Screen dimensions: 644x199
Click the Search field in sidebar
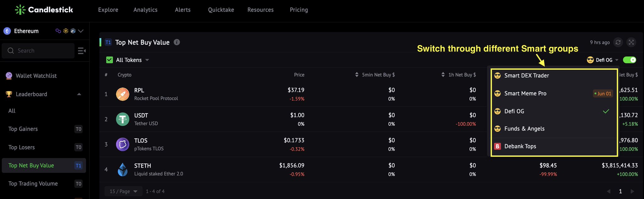[x=38, y=51]
